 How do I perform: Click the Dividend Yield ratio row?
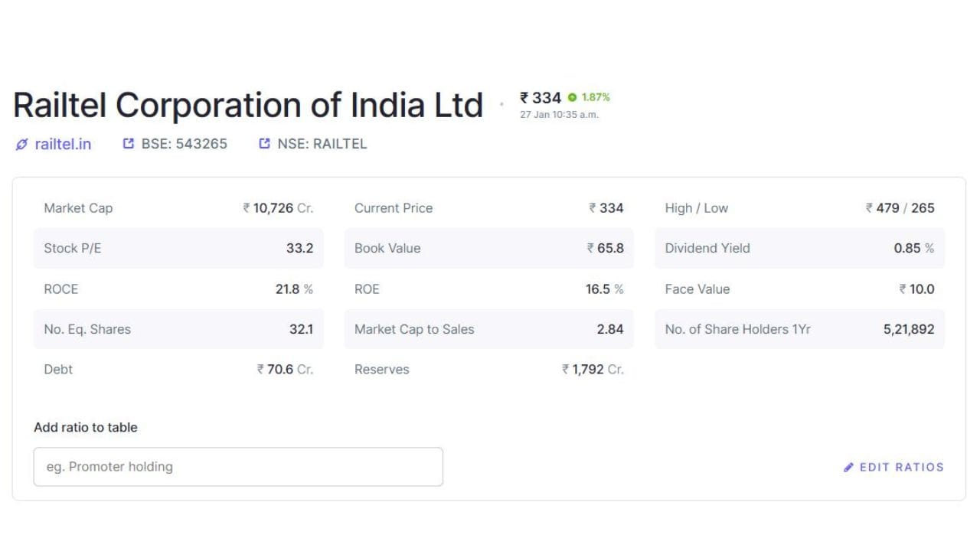pyautogui.click(x=799, y=248)
